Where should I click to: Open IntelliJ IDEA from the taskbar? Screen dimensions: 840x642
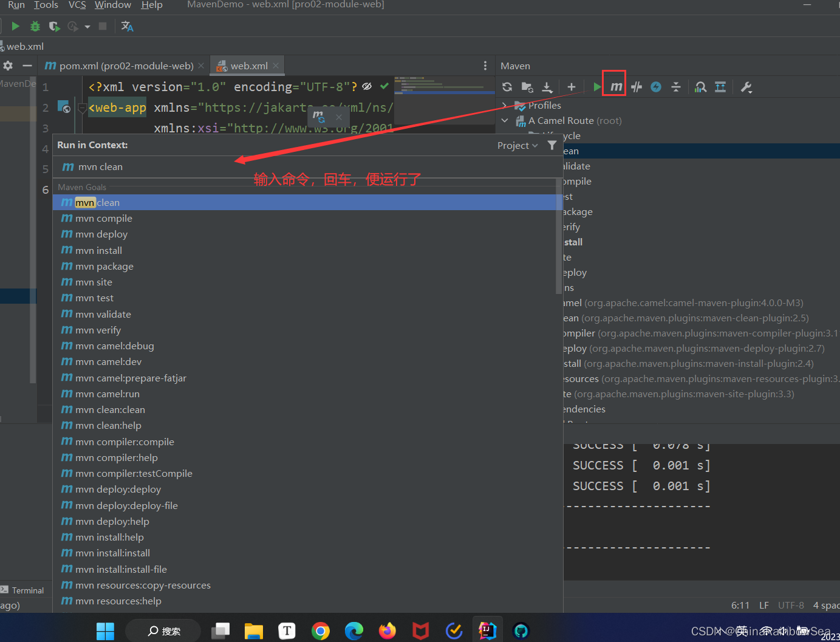(488, 630)
